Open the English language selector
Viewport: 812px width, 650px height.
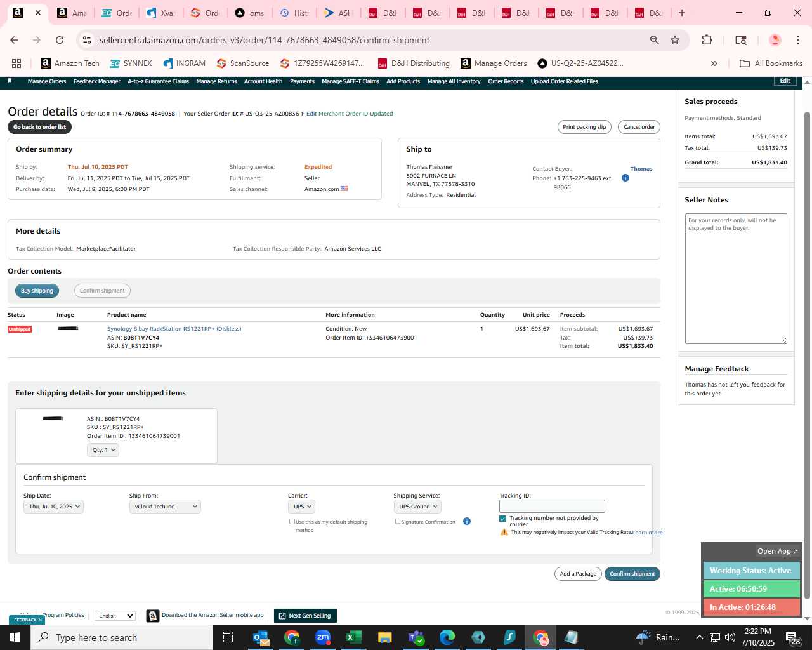click(115, 616)
